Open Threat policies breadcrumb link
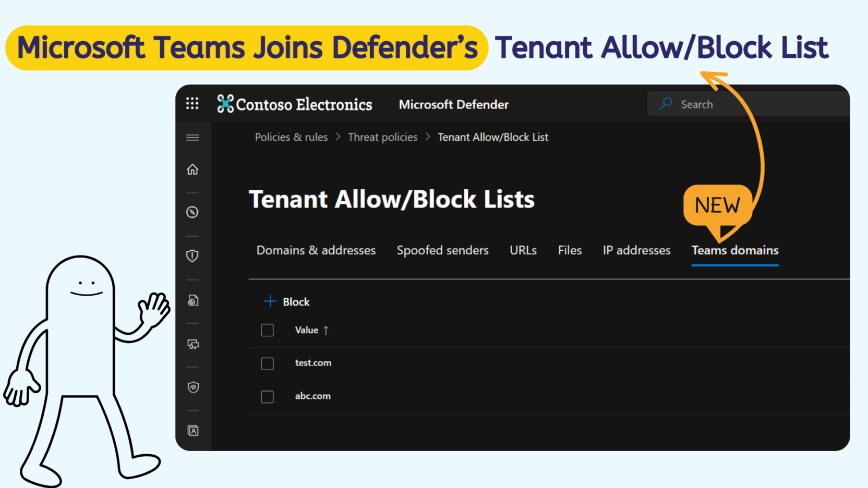 pos(383,137)
